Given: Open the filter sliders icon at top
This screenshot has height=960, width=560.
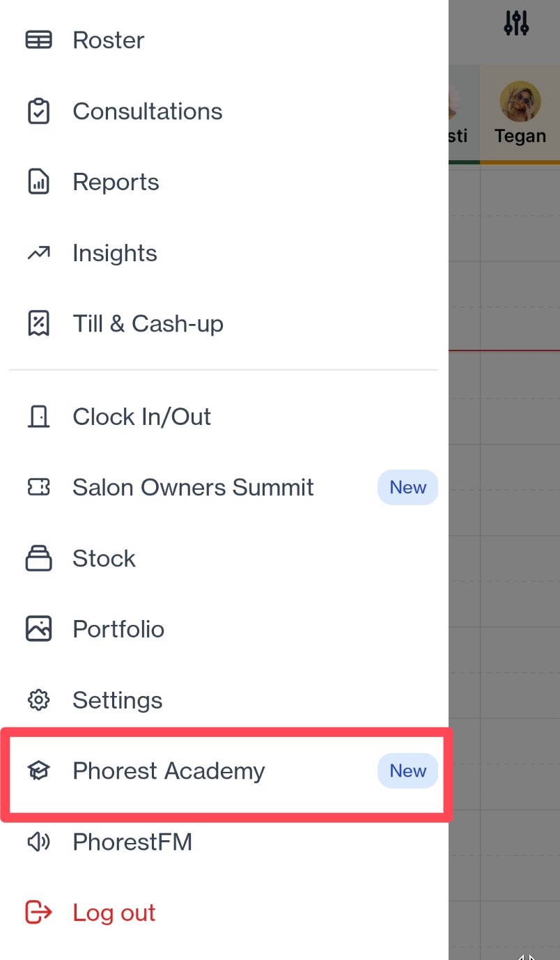Looking at the screenshot, I should (516, 23).
